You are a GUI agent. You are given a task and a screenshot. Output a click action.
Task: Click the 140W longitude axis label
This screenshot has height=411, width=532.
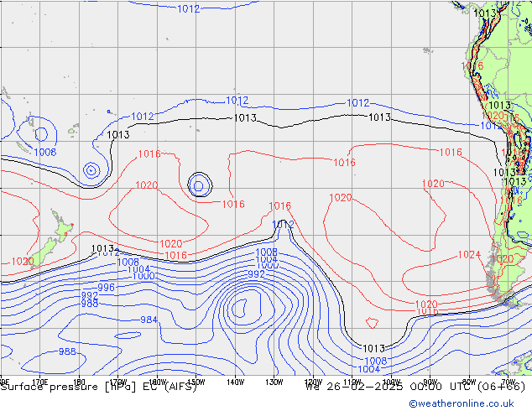click(x=235, y=382)
